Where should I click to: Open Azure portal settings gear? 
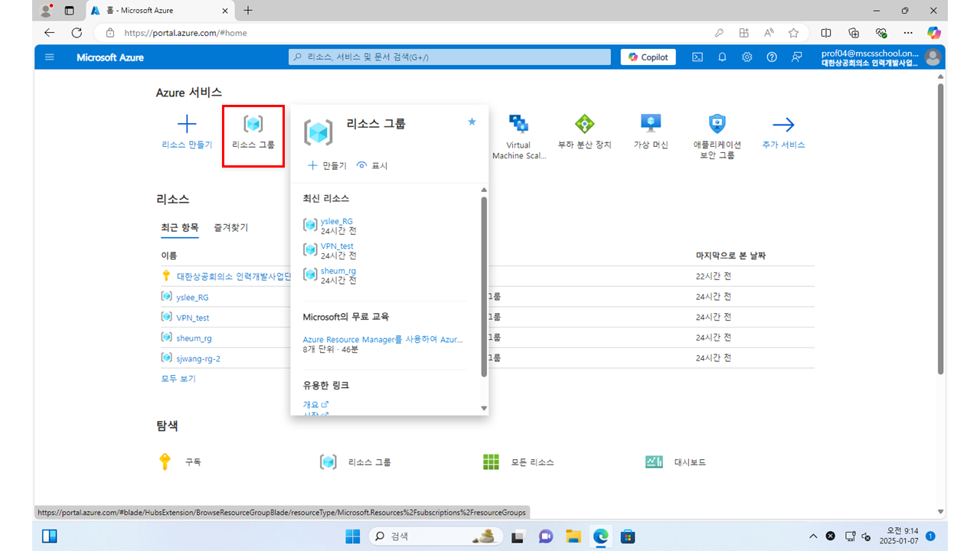746,57
